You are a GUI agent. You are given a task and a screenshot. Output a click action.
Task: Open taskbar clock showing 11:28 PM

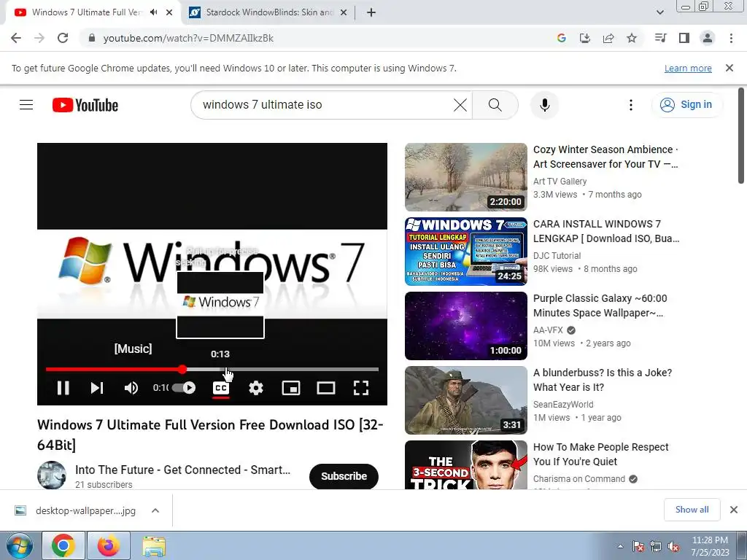[711, 546]
